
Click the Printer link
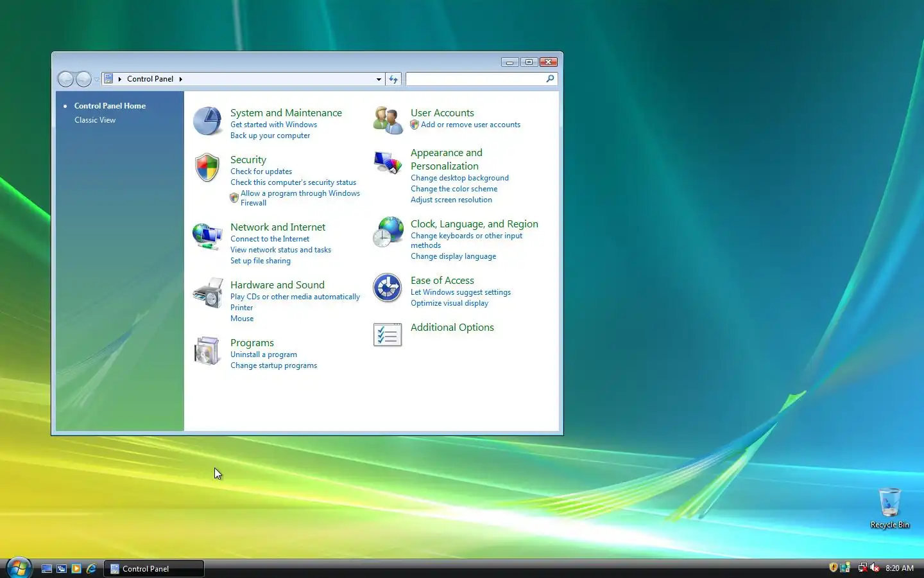click(242, 308)
